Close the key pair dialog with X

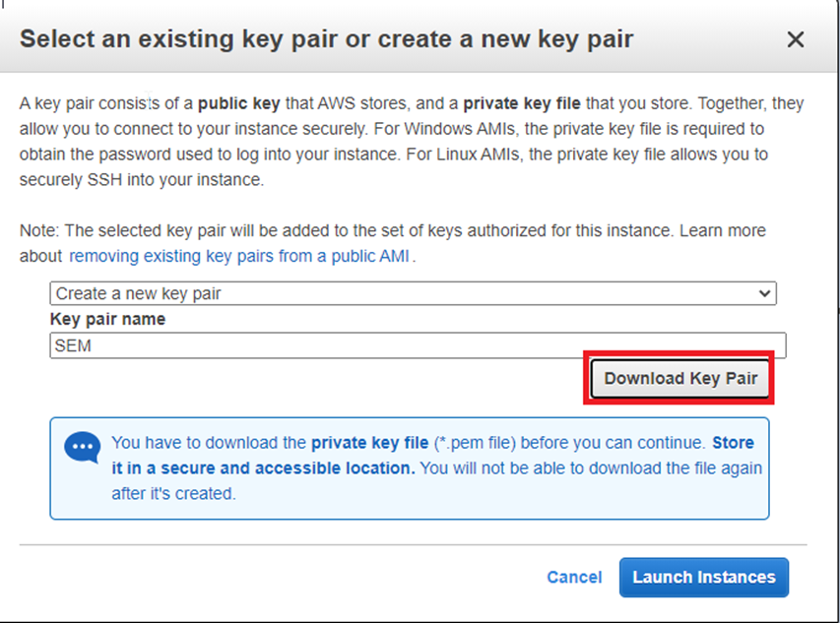796,39
